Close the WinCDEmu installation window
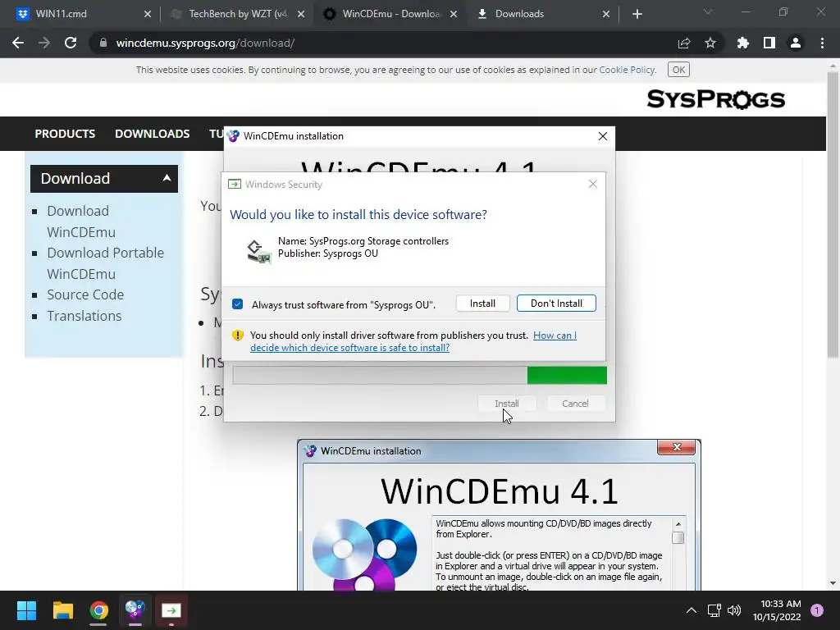Image resolution: width=840 pixels, height=630 pixels. (x=603, y=136)
